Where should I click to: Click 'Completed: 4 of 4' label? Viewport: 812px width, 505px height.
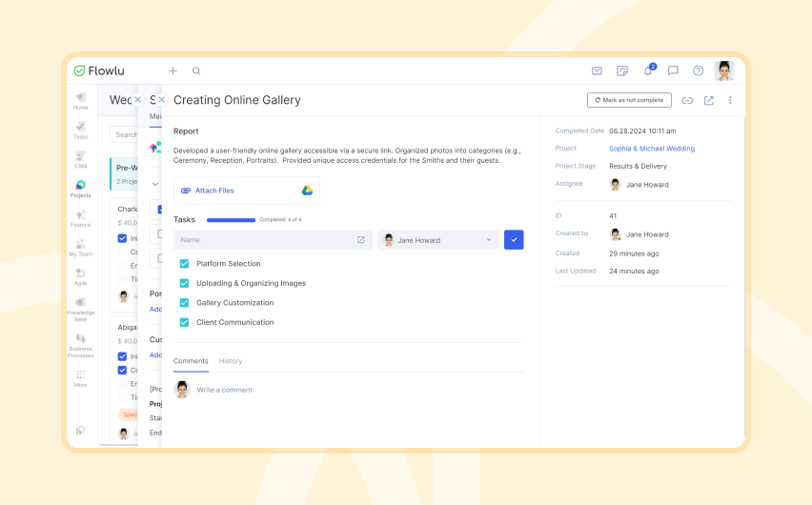pos(280,219)
